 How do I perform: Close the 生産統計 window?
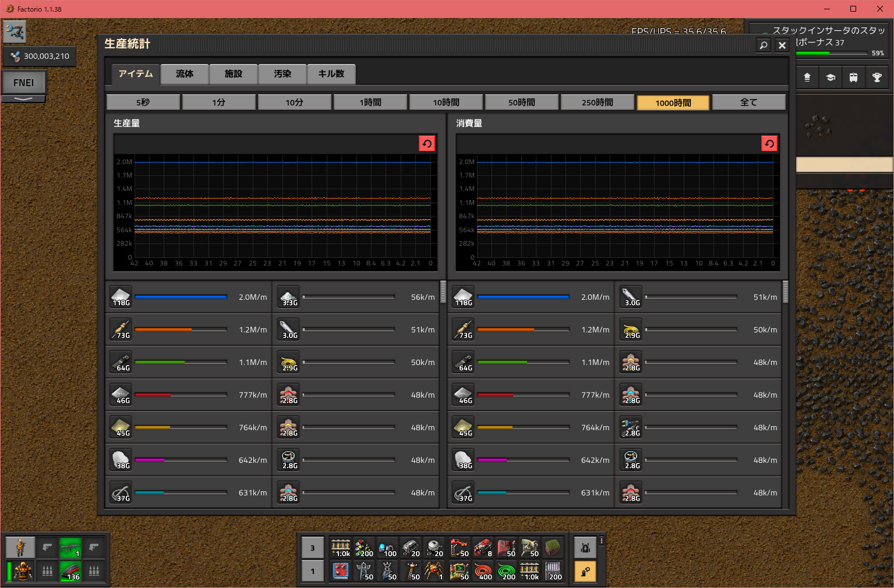point(782,45)
